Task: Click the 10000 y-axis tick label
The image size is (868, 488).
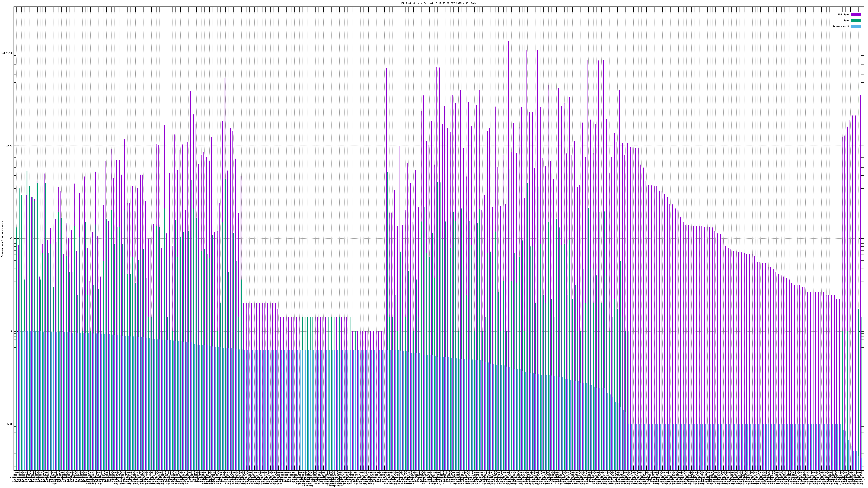Action: [8, 146]
